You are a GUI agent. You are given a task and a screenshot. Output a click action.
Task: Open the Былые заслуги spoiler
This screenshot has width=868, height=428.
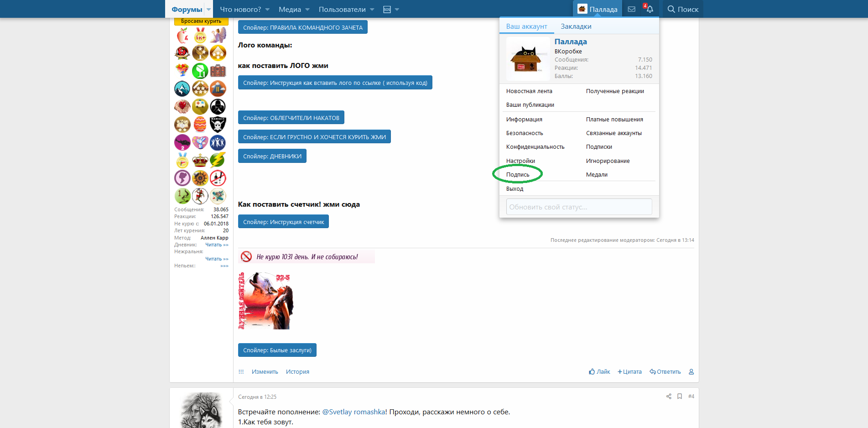tap(277, 350)
